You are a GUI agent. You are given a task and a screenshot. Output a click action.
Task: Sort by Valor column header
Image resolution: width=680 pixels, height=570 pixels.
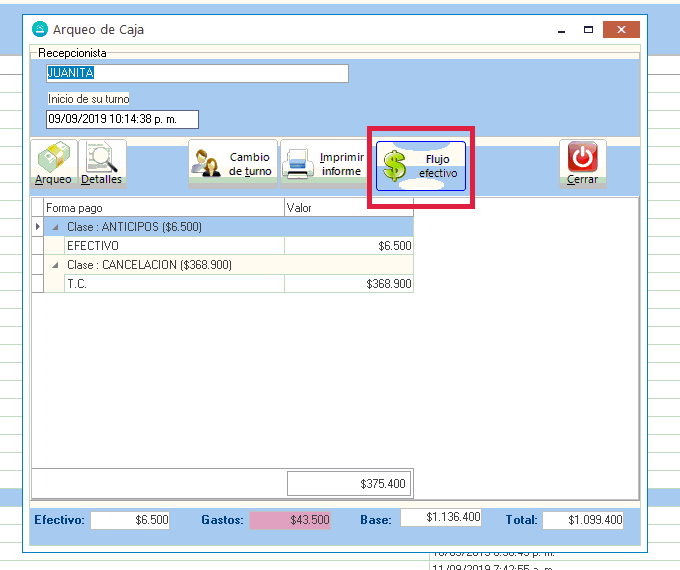point(347,208)
